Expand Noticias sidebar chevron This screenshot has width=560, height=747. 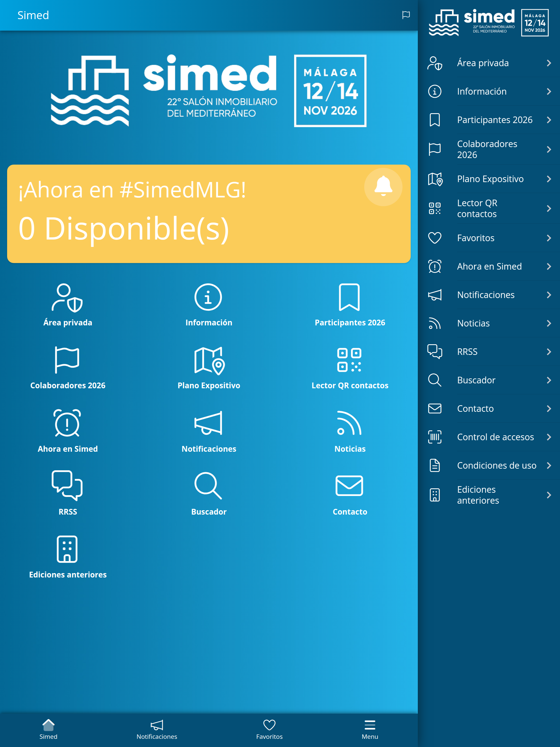(x=549, y=323)
